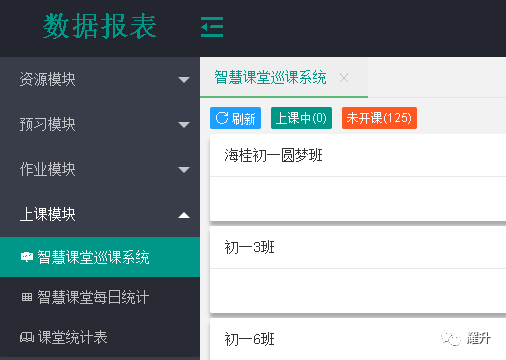Open the 预习模块 menu item

(x=100, y=124)
